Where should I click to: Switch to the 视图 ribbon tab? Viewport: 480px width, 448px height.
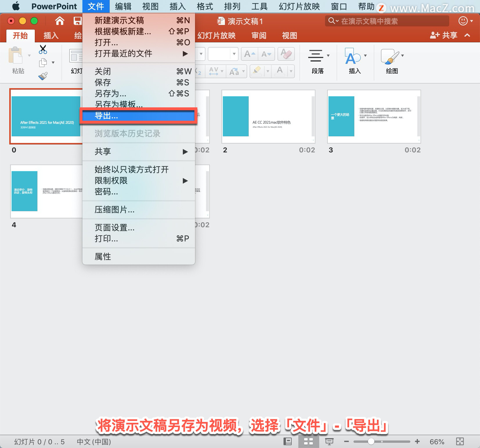tap(290, 36)
